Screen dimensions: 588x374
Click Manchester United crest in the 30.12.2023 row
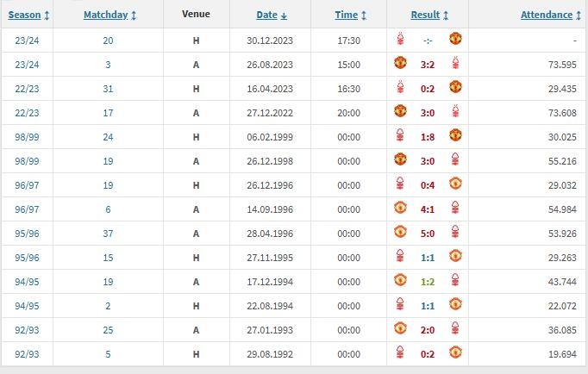click(455, 39)
